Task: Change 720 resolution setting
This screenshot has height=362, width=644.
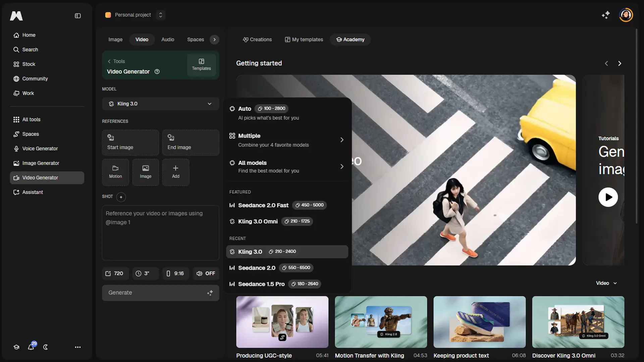Action: (115, 274)
